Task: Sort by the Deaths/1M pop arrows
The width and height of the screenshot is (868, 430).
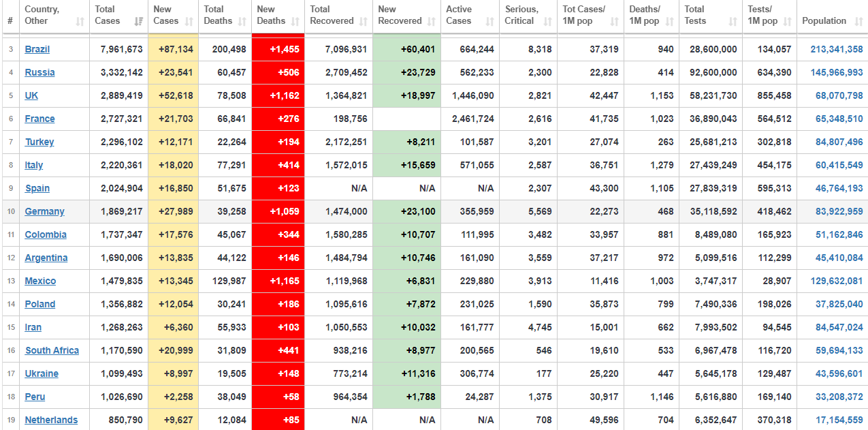Action: (670, 21)
